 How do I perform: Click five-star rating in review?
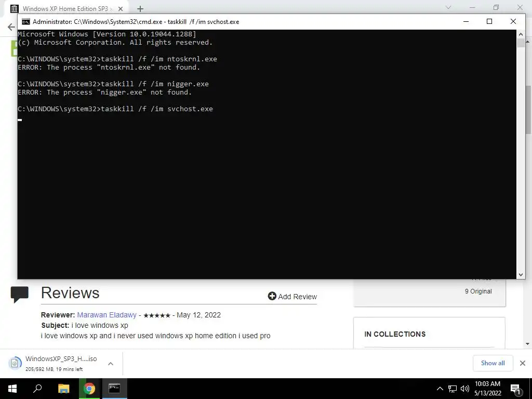point(157,315)
